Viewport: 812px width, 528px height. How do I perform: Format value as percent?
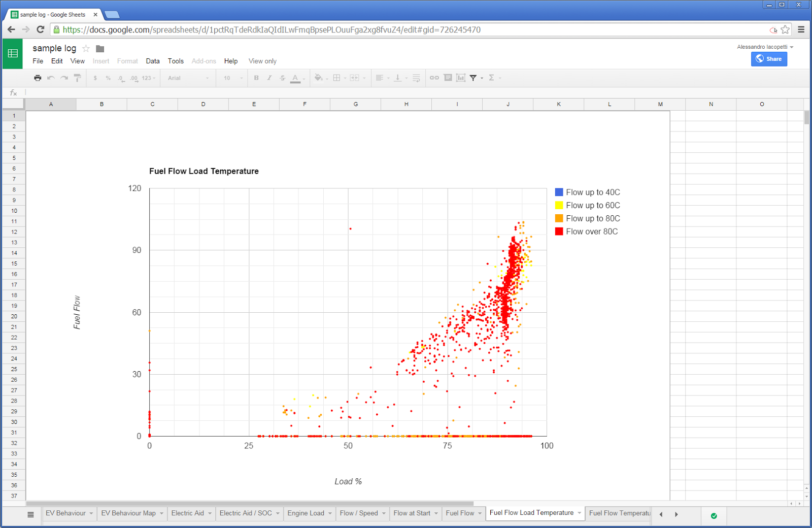(x=107, y=78)
